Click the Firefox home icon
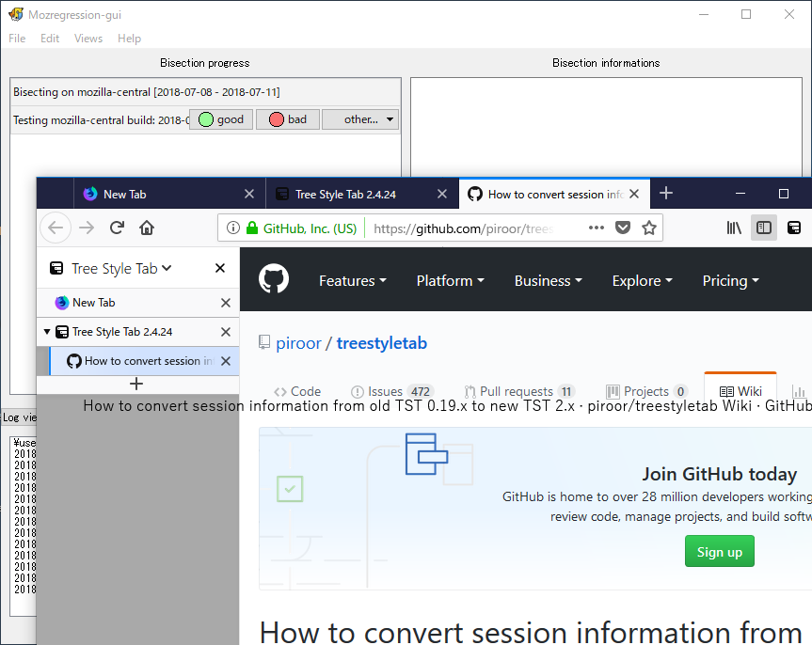The height and width of the screenshot is (645, 812). 147,228
